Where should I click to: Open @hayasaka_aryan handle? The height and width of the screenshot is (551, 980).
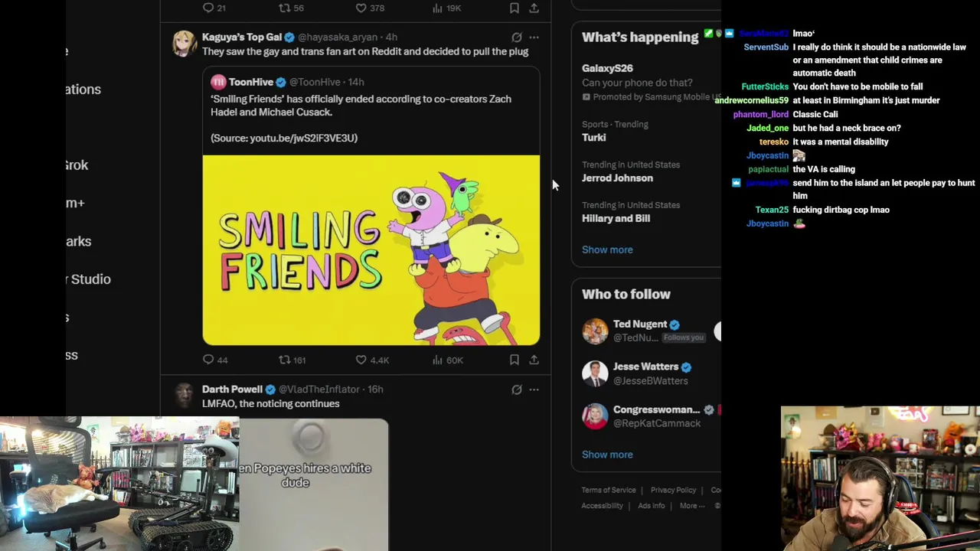point(338,37)
